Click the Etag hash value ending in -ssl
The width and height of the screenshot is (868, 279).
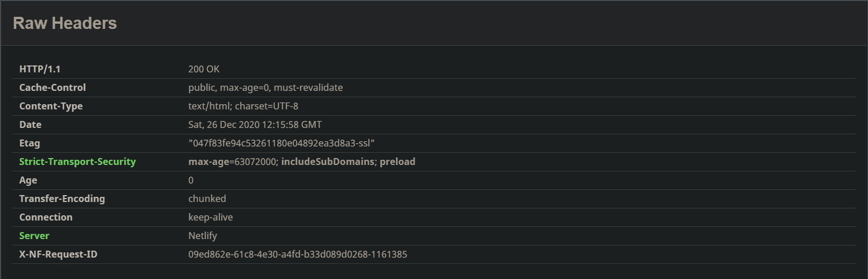click(282, 144)
